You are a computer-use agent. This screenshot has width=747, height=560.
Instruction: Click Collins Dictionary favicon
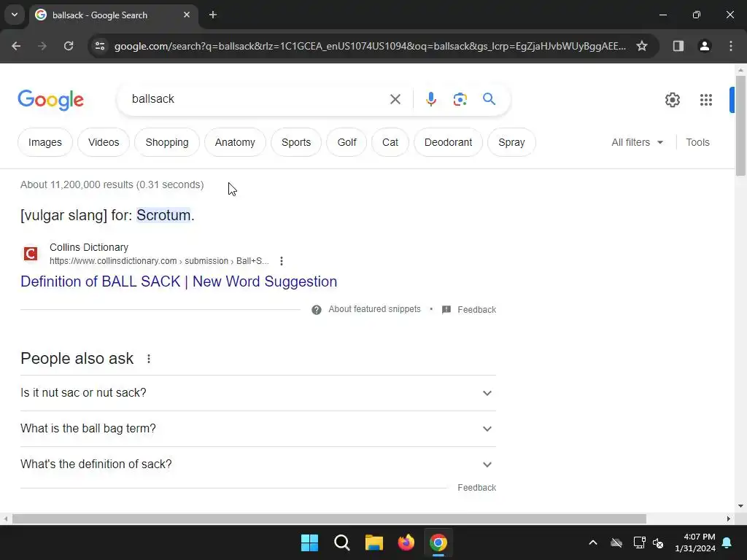[31, 254]
